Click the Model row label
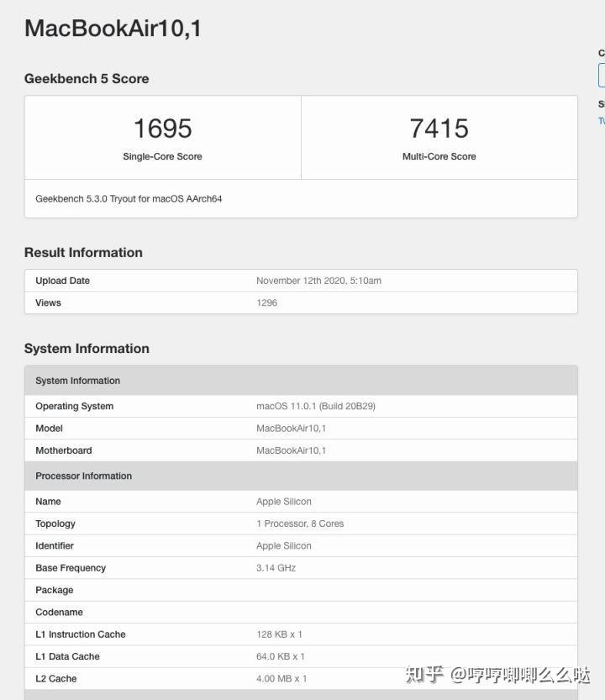Image resolution: width=605 pixels, height=700 pixels. (49, 428)
